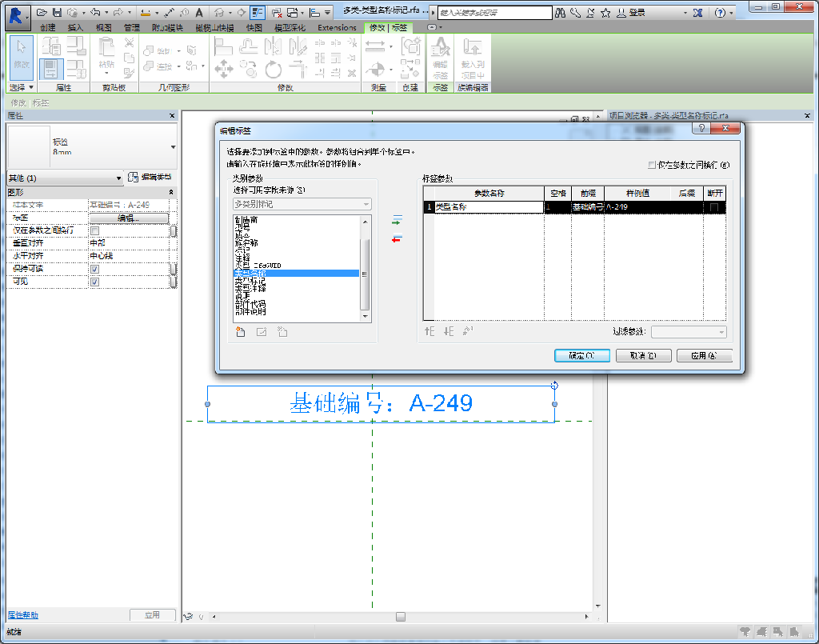This screenshot has height=644, width=819.
Task: Click the Undo arrow in quick access toolbar
Action: [x=95, y=13]
